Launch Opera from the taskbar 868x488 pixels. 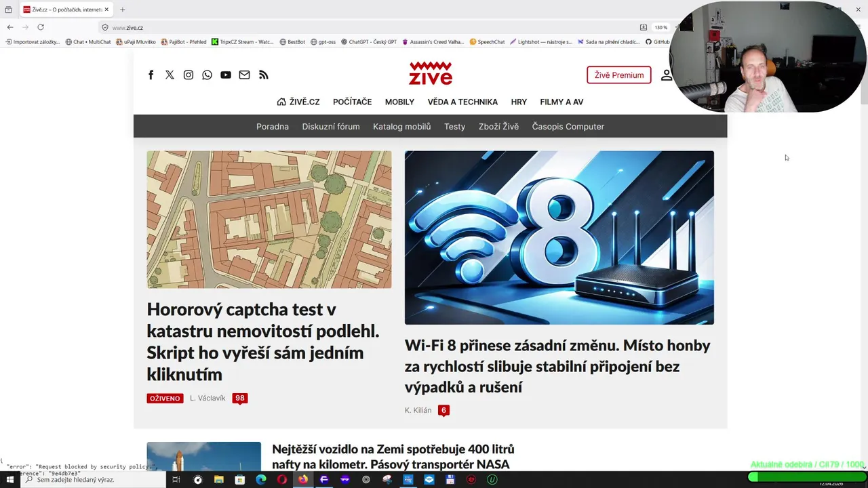(x=281, y=479)
